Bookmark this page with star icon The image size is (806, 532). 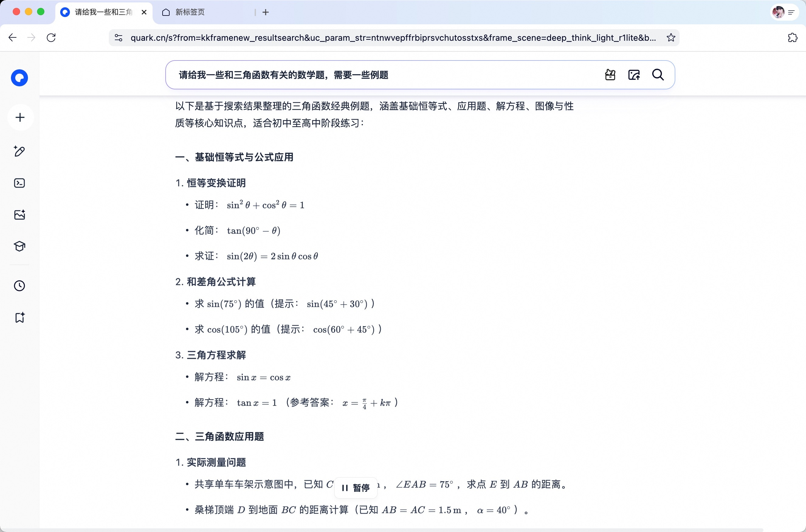click(671, 38)
